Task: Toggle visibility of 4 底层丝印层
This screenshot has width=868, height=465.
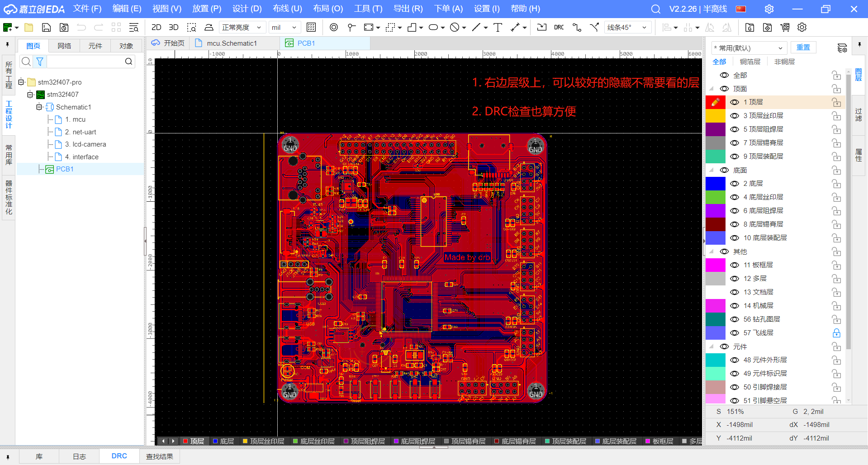Action: (x=735, y=197)
